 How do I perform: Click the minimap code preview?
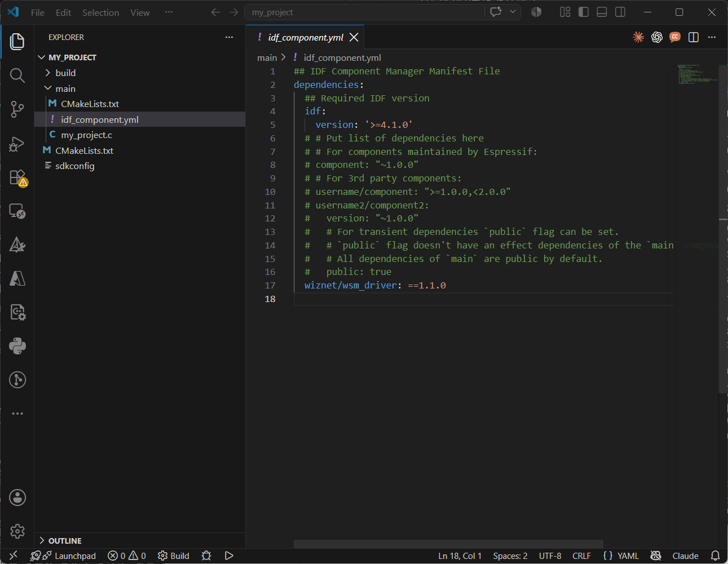(x=698, y=74)
